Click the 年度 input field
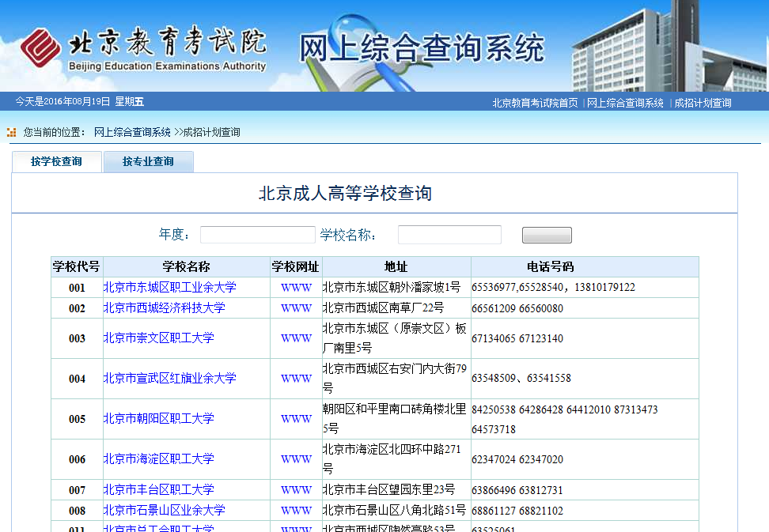This screenshot has height=532, width=769. click(257, 235)
